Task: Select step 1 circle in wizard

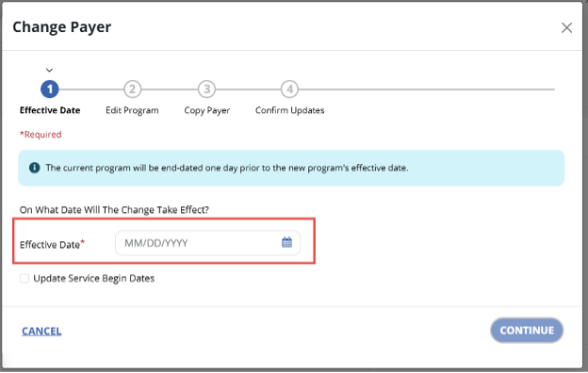Action: [x=50, y=89]
